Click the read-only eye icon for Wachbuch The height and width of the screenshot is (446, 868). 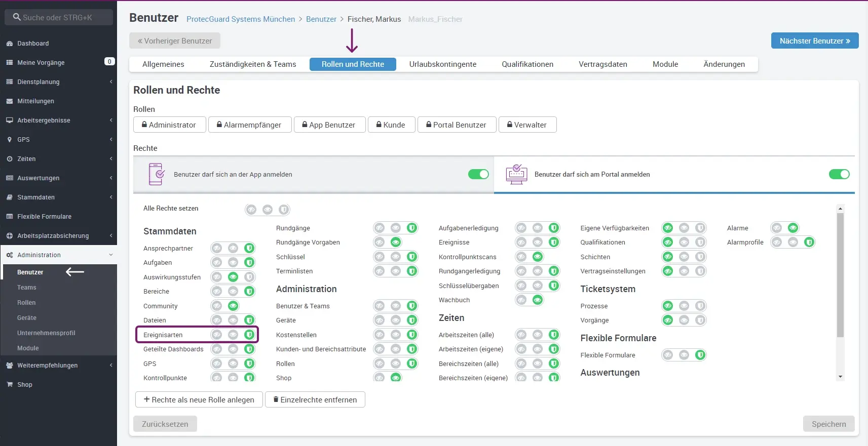click(538, 300)
